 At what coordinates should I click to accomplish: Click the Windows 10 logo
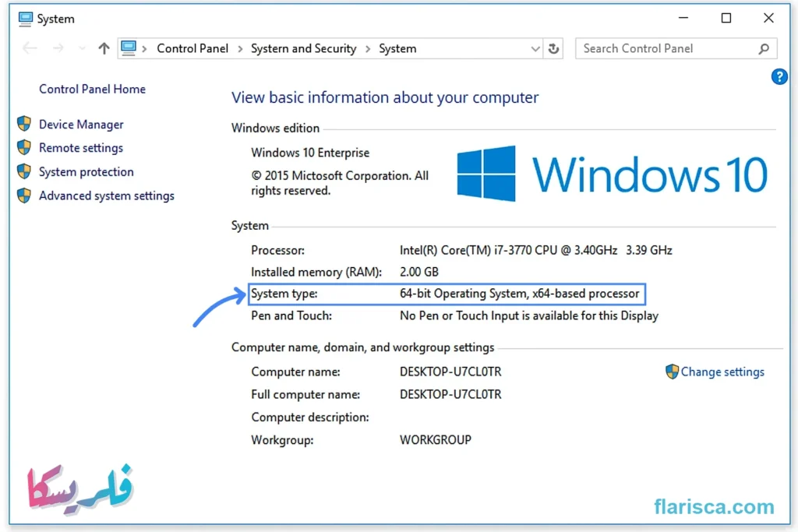[612, 174]
